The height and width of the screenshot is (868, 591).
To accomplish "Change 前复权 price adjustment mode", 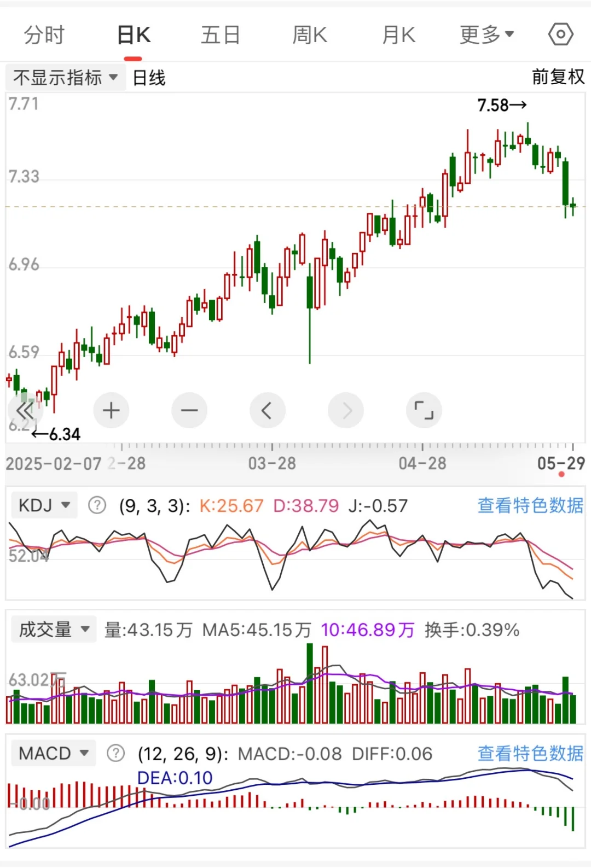I will point(558,77).
